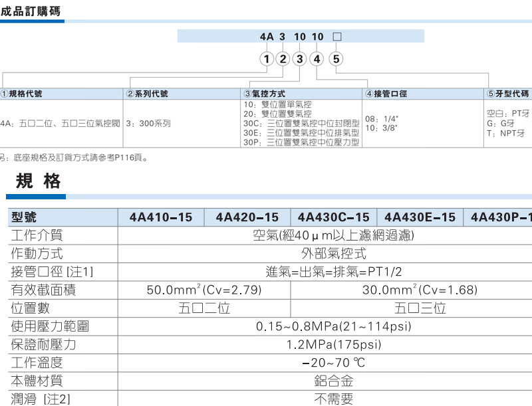Viewport: 532px width, 406px height.
Task: Click circled number 3 below the order code
Action: coord(300,59)
